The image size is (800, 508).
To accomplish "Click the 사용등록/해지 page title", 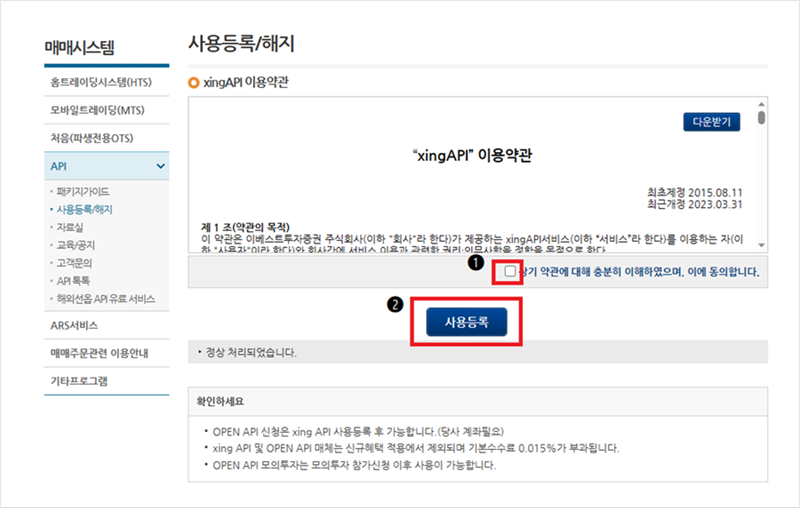I will (241, 43).
